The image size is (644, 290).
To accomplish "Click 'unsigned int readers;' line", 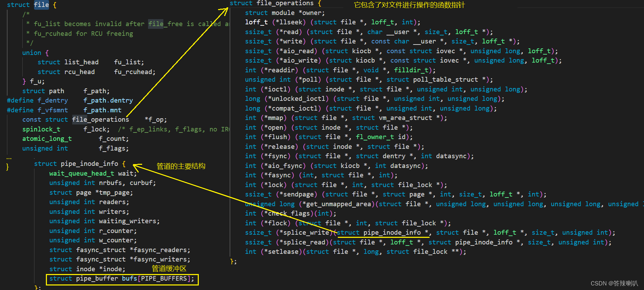I will pyautogui.click(x=89, y=202).
